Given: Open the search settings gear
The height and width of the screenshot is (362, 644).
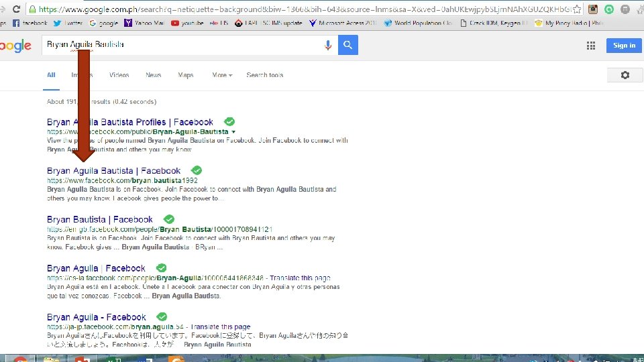Looking at the screenshot, I should tap(625, 75).
